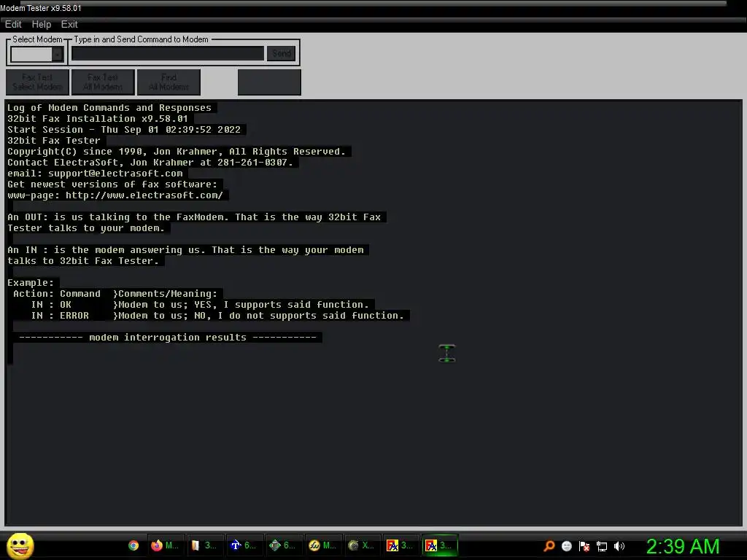The image size is (747, 560).
Task: Click the '32bit Fax Installation x9.58.01' line
Action: pos(98,119)
